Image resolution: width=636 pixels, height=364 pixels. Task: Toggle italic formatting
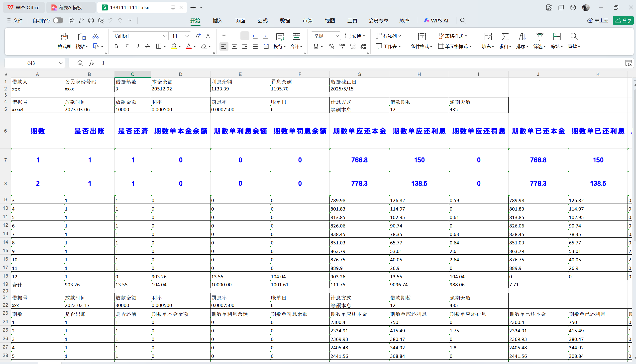(x=127, y=46)
